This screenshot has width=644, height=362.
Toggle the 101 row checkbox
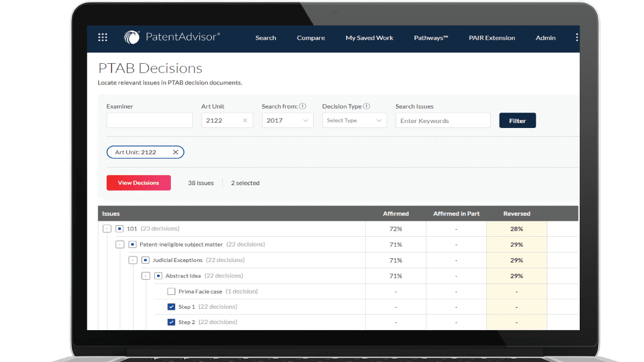[x=120, y=229]
